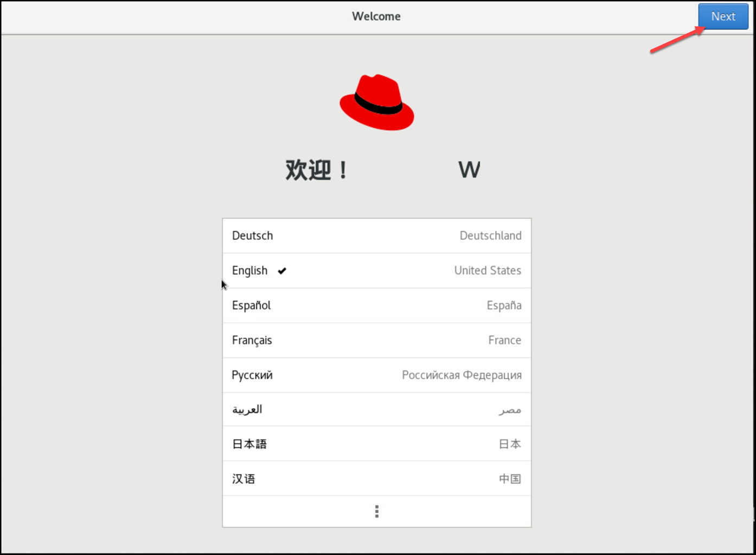Click the France region label
The height and width of the screenshot is (555, 756).
click(504, 340)
